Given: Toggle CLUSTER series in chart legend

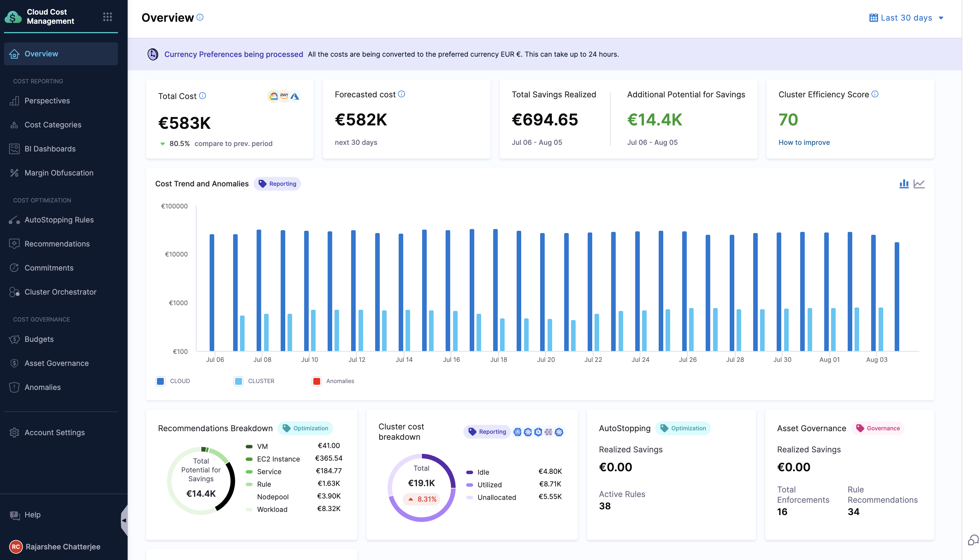Looking at the screenshot, I should pos(239,381).
